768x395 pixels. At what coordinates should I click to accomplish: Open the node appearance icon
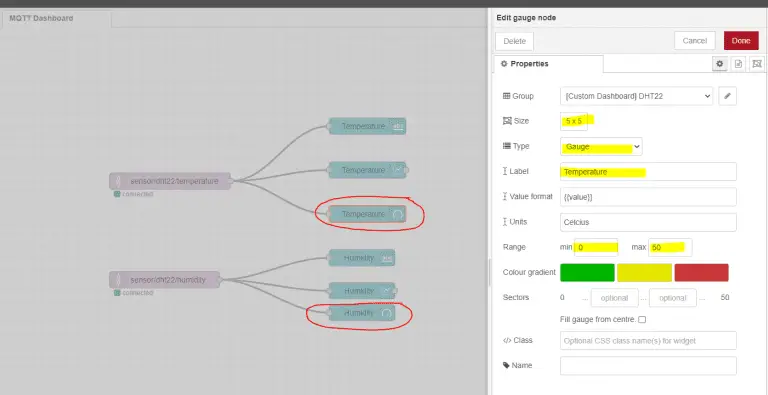click(757, 64)
